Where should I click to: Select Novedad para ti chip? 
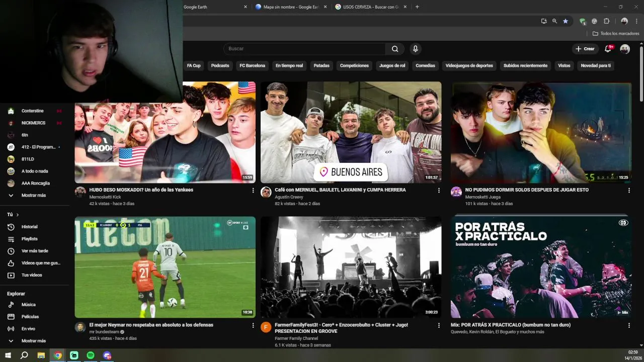click(x=596, y=66)
